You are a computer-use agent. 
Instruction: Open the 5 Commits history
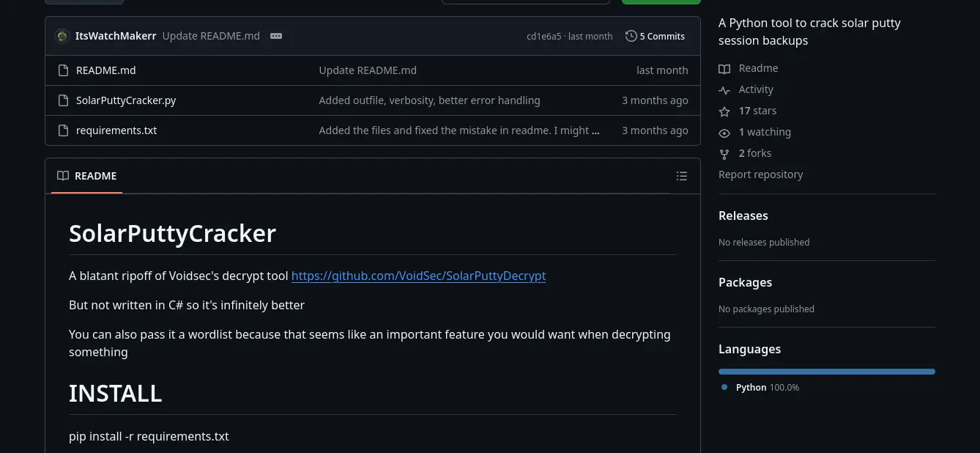pos(655,36)
